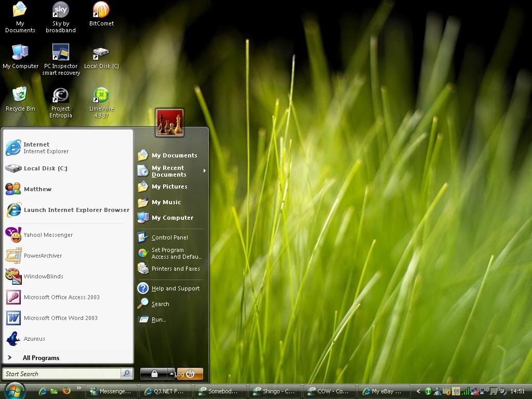Click the green signal bars tray icon
The image size is (532, 399).
(465, 391)
